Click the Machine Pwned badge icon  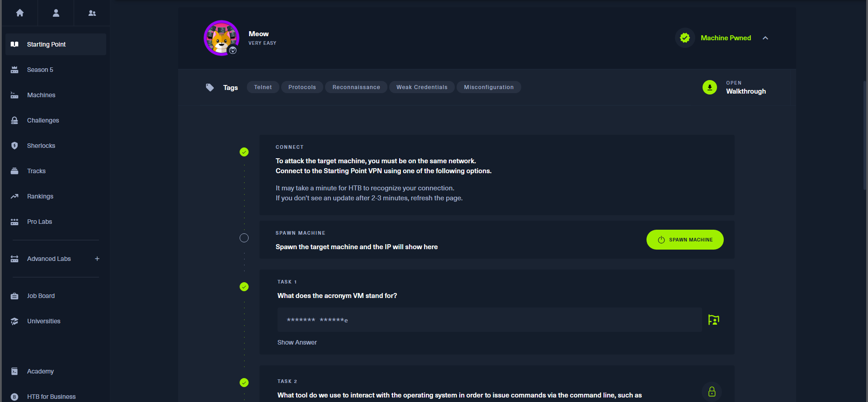(x=685, y=38)
